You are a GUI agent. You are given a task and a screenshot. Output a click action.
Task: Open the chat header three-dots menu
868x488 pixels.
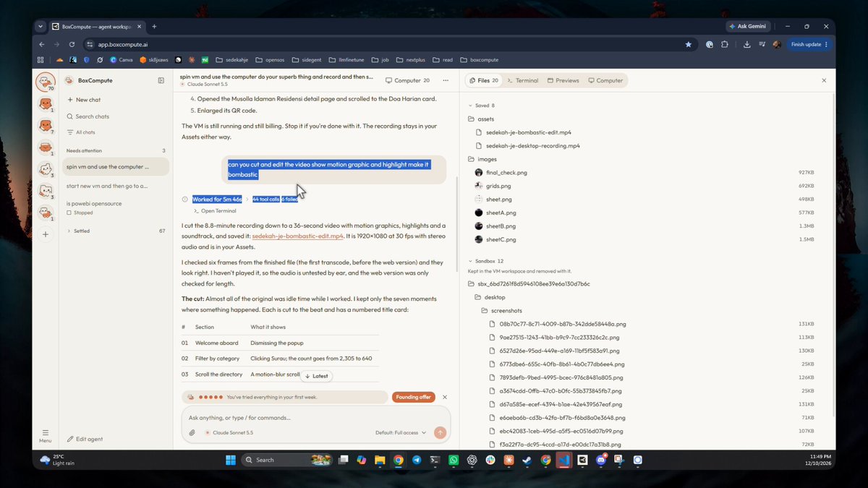pyautogui.click(x=446, y=80)
